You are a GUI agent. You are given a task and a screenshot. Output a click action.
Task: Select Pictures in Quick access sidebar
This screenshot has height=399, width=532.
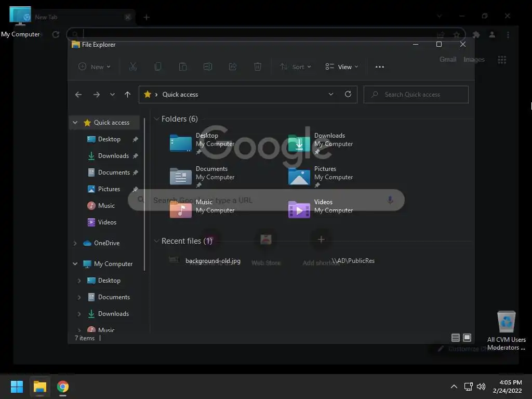109,189
